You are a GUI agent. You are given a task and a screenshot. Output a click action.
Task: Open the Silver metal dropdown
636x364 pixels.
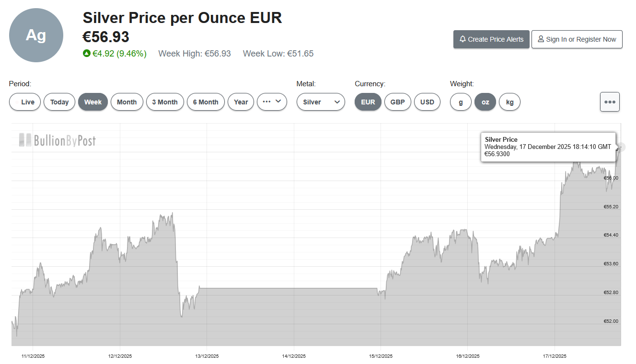tap(321, 102)
